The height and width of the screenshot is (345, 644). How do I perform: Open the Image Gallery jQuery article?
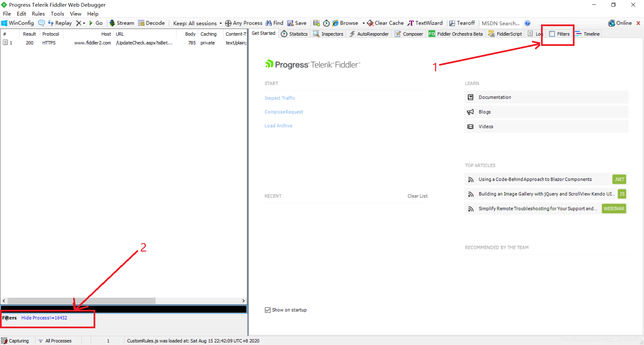tap(546, 194)
